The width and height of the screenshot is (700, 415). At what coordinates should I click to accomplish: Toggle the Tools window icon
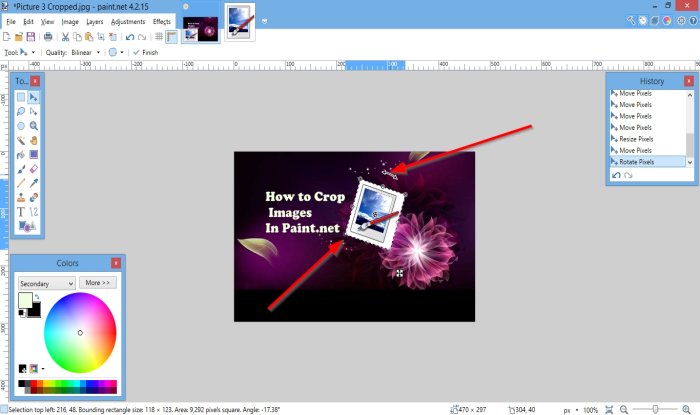pos(631,21)
